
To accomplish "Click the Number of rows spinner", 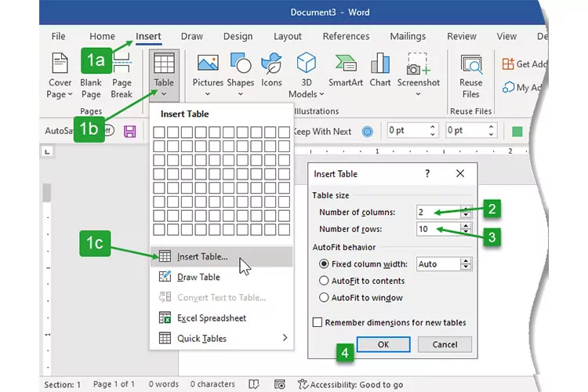I will [466, 229].
